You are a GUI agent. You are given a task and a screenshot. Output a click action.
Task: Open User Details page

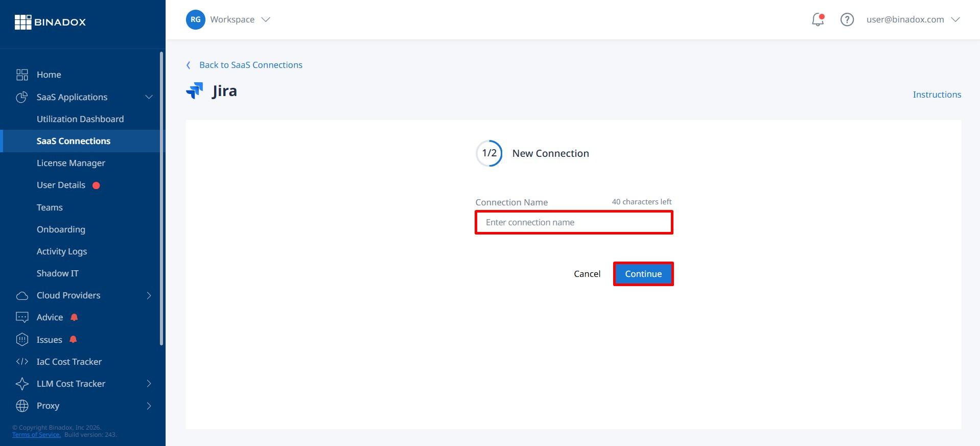pyautogui.click(x=61, y=185)
